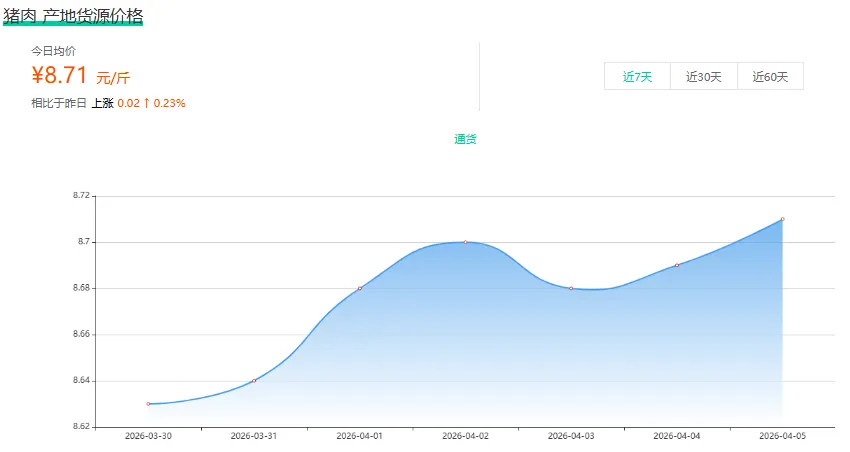Viewport: 850px width, 452px height.
Task: Click the 相比于昨日 comparison label
Action: click(59, 103)
